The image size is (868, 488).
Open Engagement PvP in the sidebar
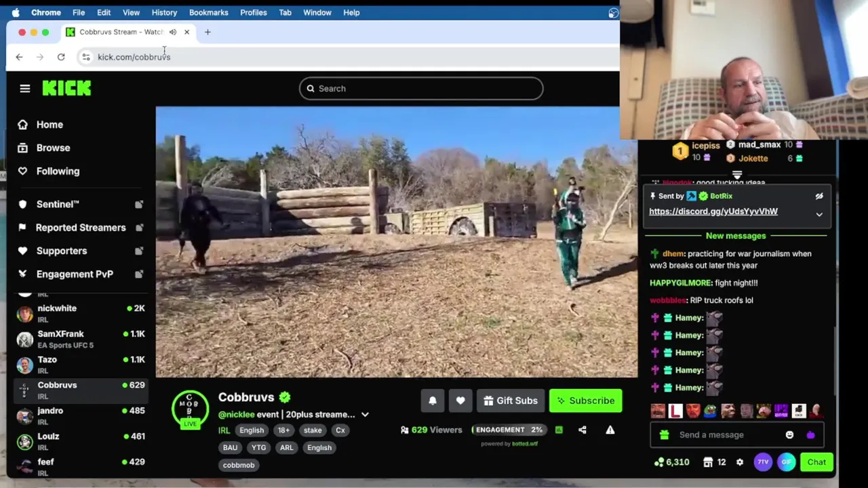pos(75,274)
